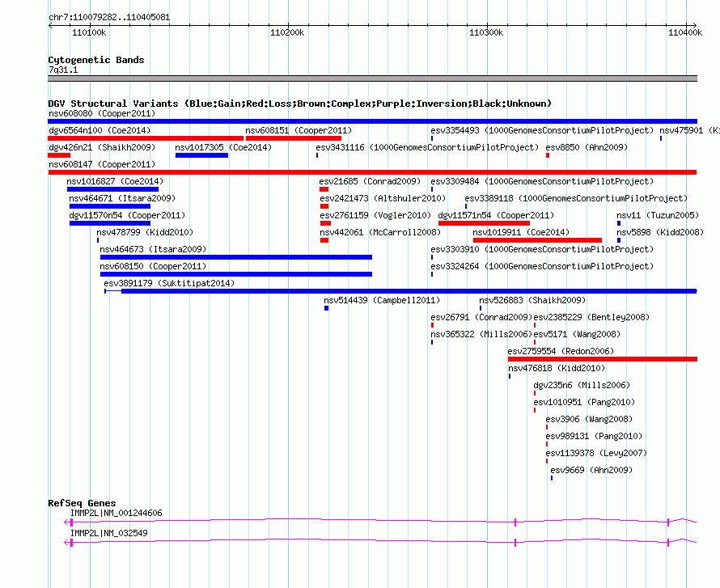
Task: Click nsv442061 (McCarroll2008) label
Action: point(380,232)
